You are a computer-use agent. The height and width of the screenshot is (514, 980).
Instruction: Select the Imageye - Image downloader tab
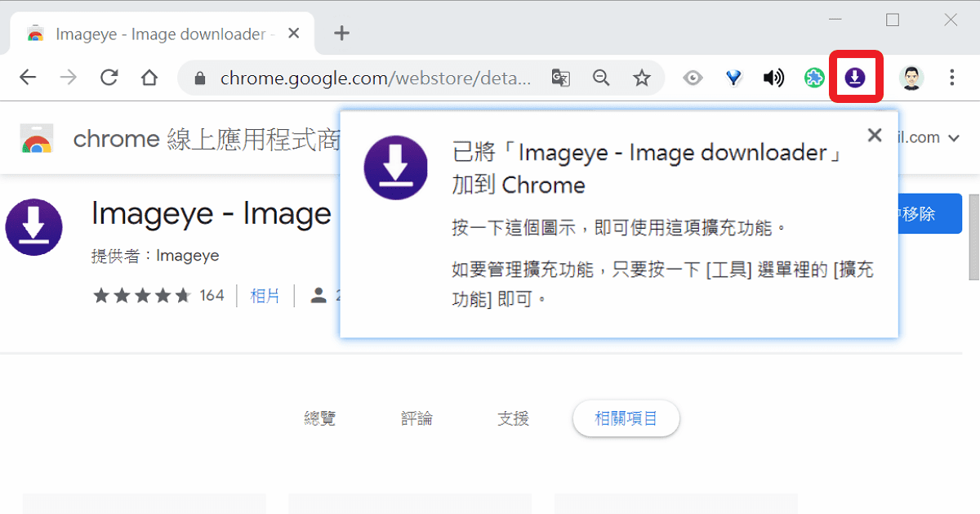coord(160,34)
